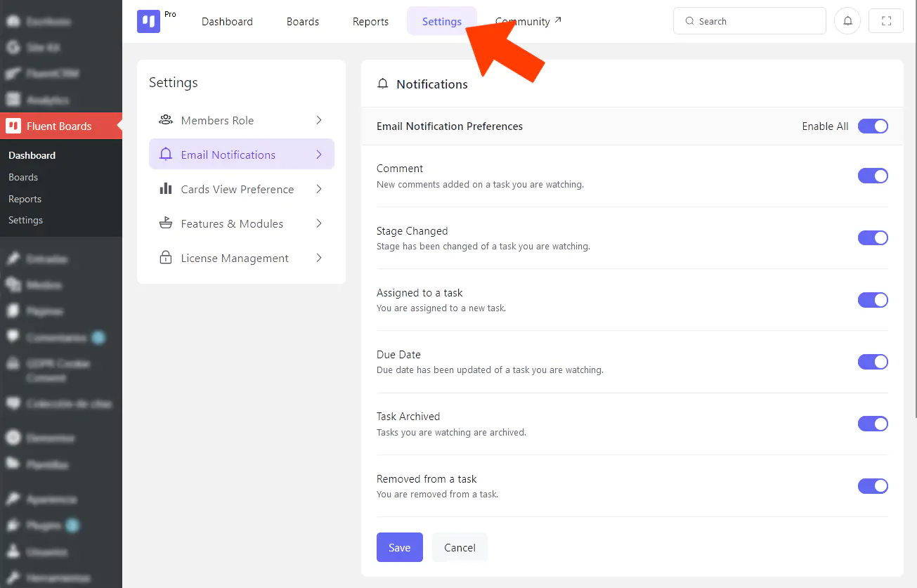
Task: Turn off Stage Changed notification toggle
Action: point(873,237)
